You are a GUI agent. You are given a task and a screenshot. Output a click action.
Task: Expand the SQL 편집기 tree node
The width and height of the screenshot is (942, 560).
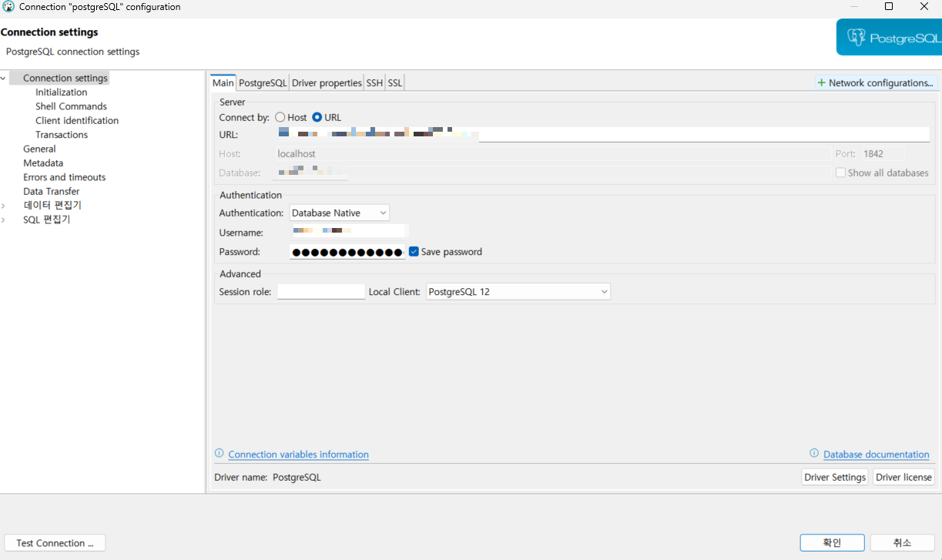4,220
